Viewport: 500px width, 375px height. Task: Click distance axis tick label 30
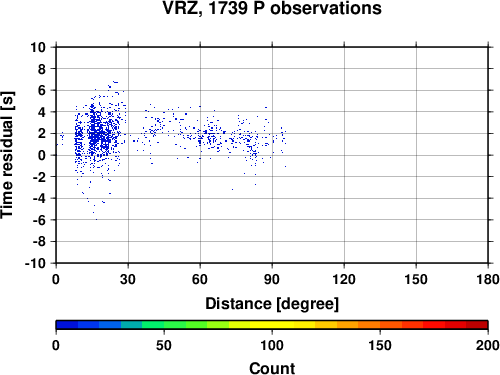[128, 279]
